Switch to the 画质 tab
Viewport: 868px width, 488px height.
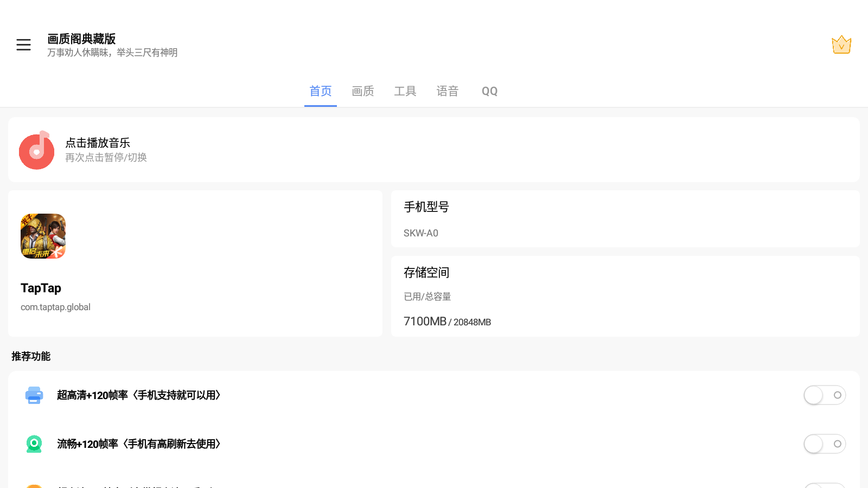coord(363,91)
